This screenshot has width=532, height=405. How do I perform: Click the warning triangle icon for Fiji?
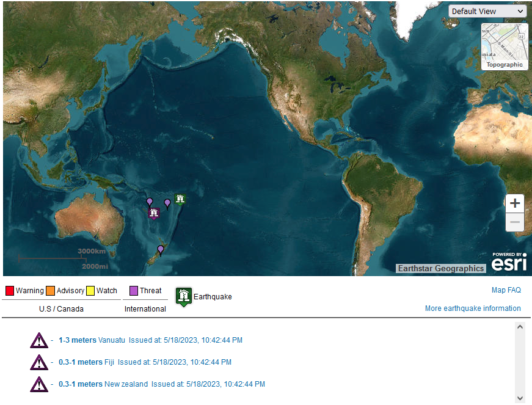coord(39,362)
